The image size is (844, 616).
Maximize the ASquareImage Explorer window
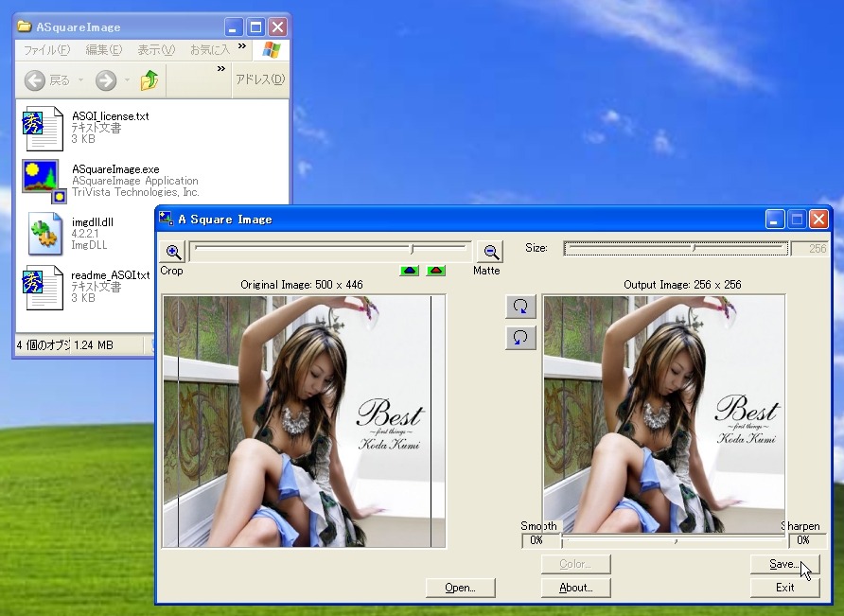pyautogui.click(x=255, y=26)
